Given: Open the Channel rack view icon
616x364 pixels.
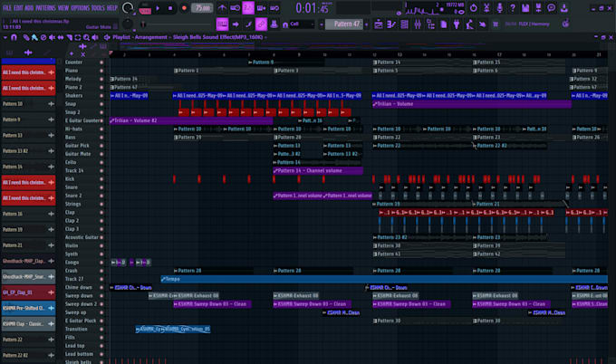Looking at the screenshot, I should [404, 24].
